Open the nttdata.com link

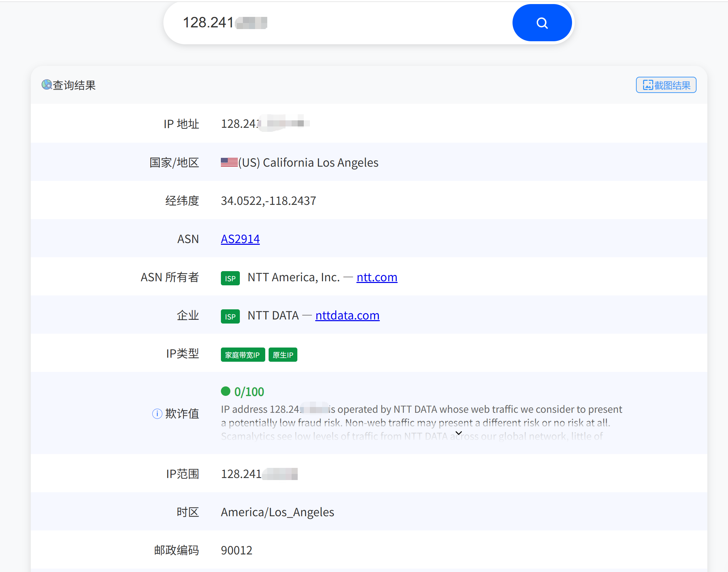pyautogui.click(x=347, y=315)
